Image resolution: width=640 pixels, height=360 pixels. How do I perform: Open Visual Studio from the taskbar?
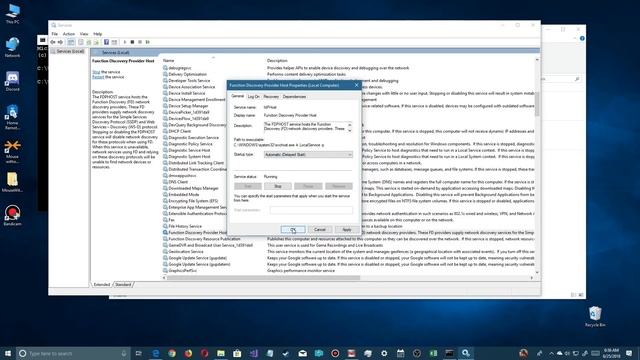[x=253, y=353]
